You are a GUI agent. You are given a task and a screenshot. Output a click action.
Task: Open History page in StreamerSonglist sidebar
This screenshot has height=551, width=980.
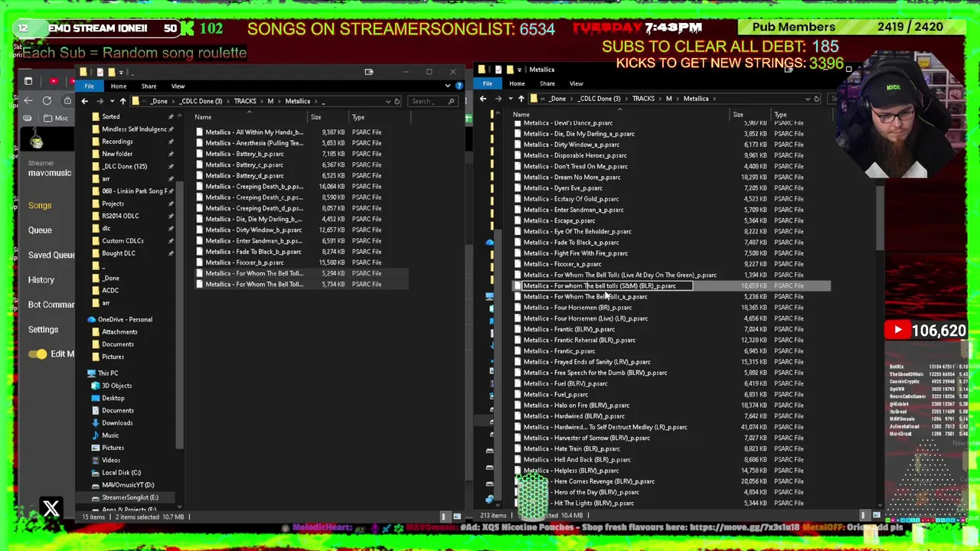click(41, 279)
